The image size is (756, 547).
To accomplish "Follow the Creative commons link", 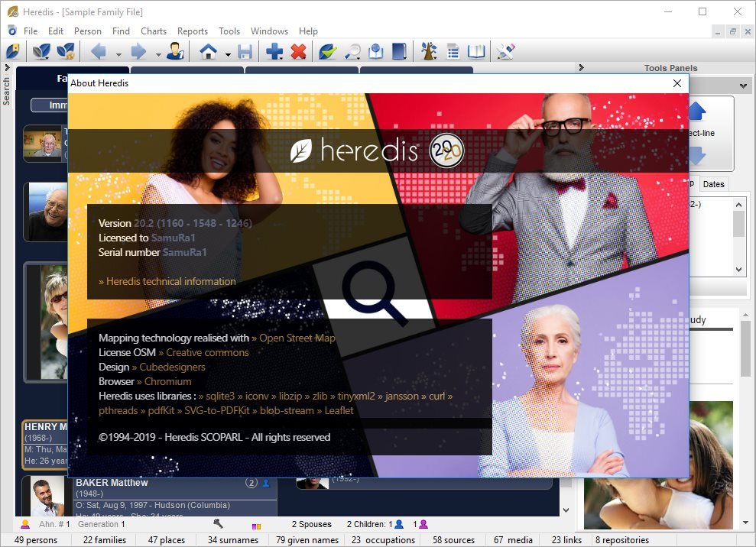I will 203,352.
